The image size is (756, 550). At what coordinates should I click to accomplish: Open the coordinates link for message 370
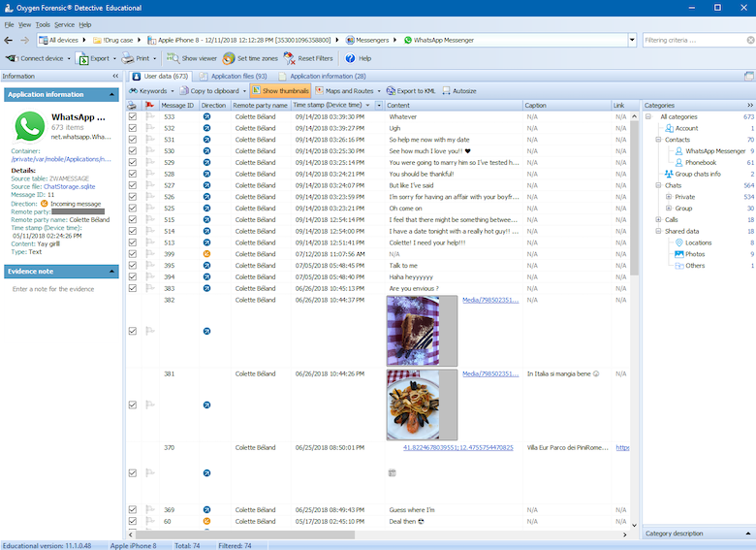point(458,448)
